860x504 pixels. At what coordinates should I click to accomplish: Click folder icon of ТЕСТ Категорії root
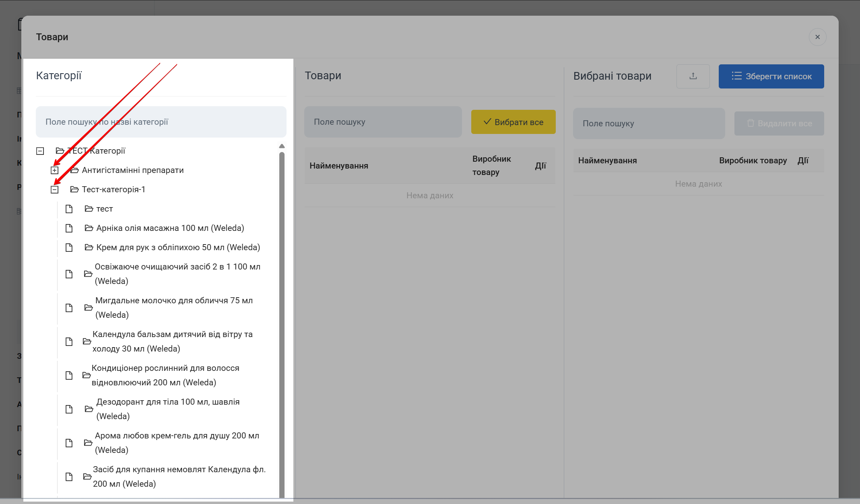[60, 151]
